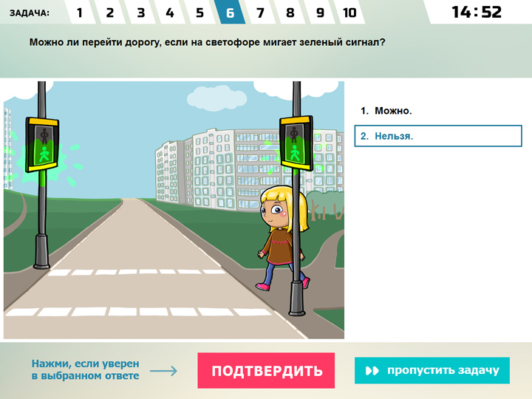Click the пропустить задачу skip button
532x399 pixels.
coord(432,370)
